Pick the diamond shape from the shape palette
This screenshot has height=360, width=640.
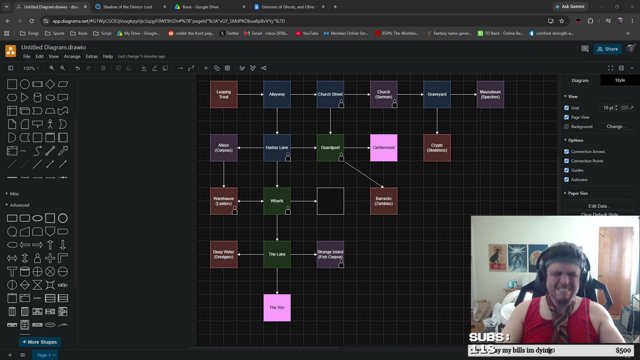tap(50, 84)
